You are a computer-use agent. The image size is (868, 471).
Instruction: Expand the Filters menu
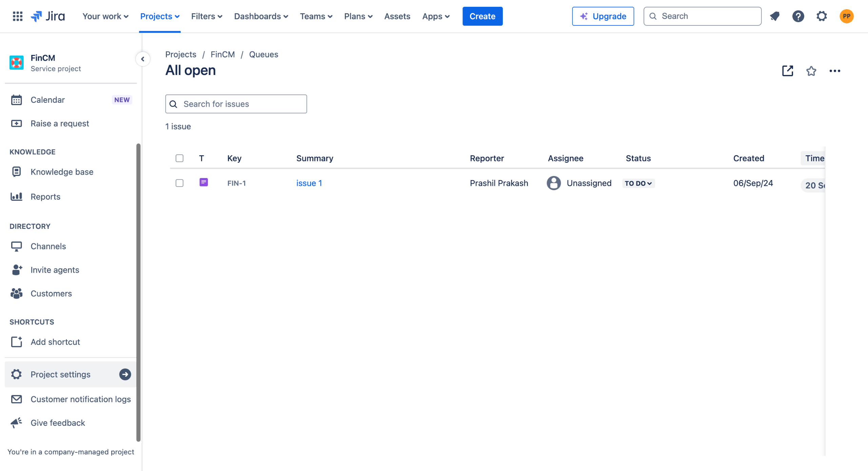206,16
